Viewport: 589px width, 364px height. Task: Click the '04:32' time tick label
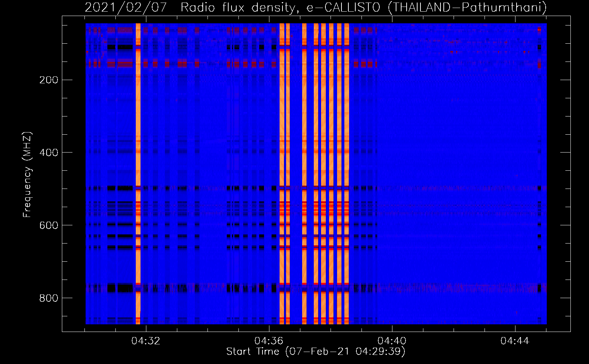click(x=146, y=341)
